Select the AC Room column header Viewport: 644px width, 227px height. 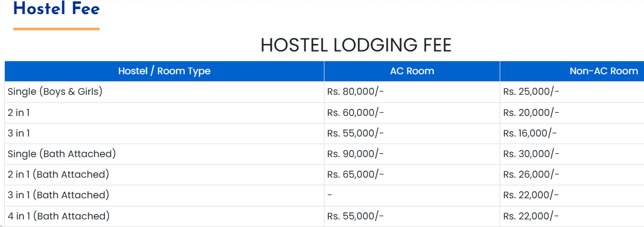pyautogui.click(x=412, y=71)
